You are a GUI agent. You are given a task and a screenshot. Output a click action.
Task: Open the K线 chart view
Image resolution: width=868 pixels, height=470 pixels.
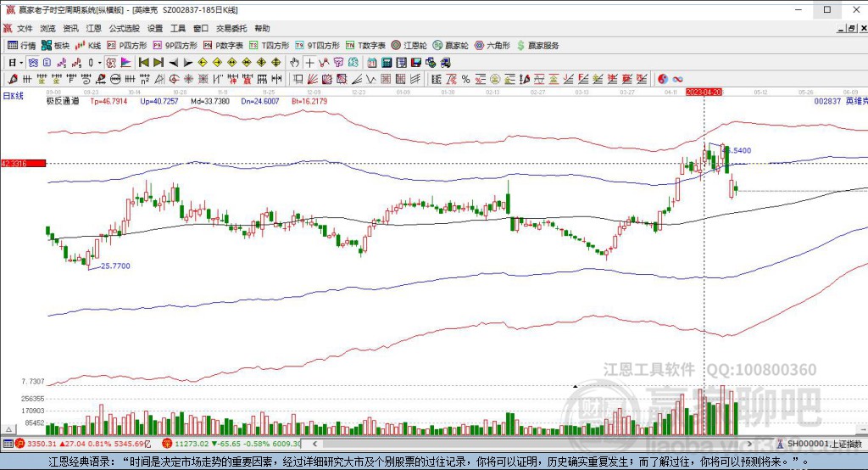tap(90, 45)
